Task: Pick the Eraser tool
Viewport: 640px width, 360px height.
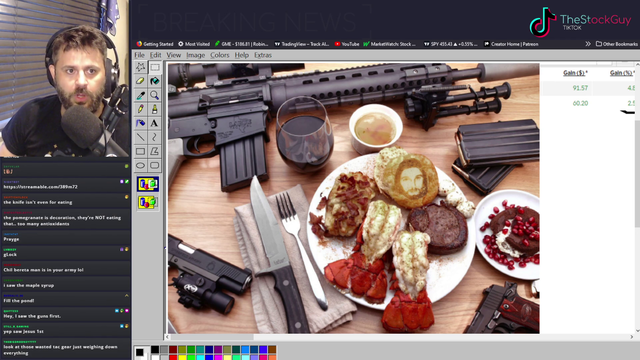Action: tap(140, 81)
